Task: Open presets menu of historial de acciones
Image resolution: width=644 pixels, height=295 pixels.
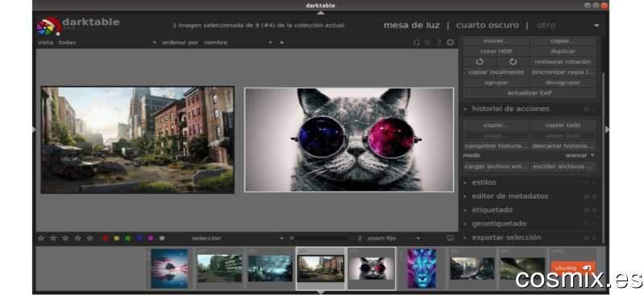Action: 594,109
